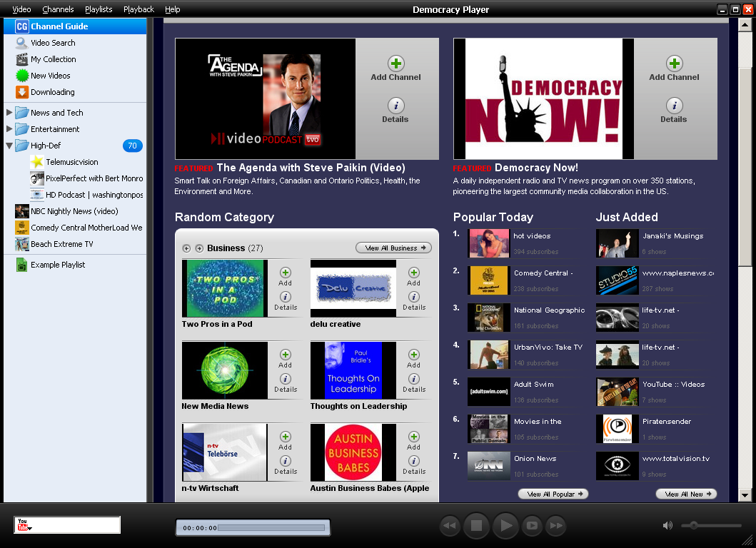Mute audio with speaker icon
This screenshot has width=756, height=548.
click(667, 525)
